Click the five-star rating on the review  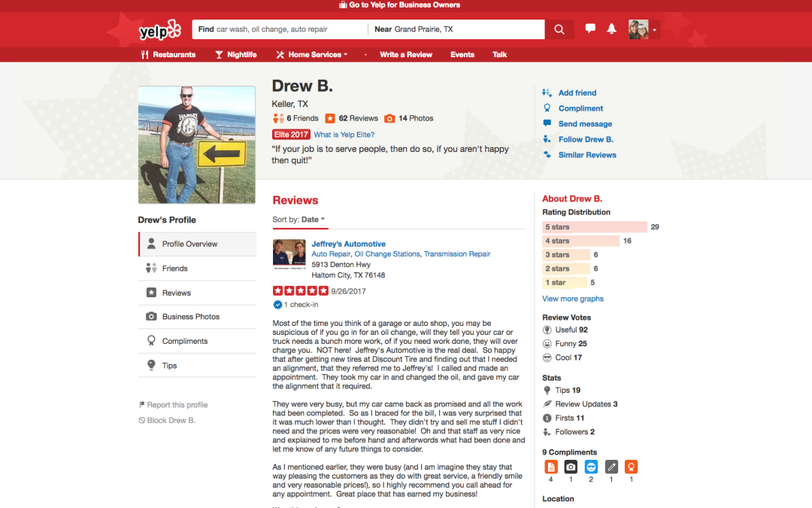(x=300, y=291)
